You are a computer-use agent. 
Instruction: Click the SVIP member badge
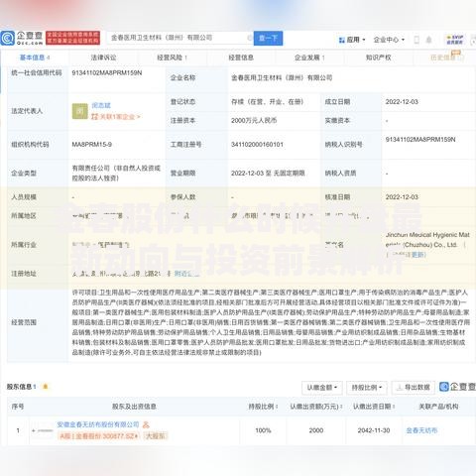(x=455, y=40)
